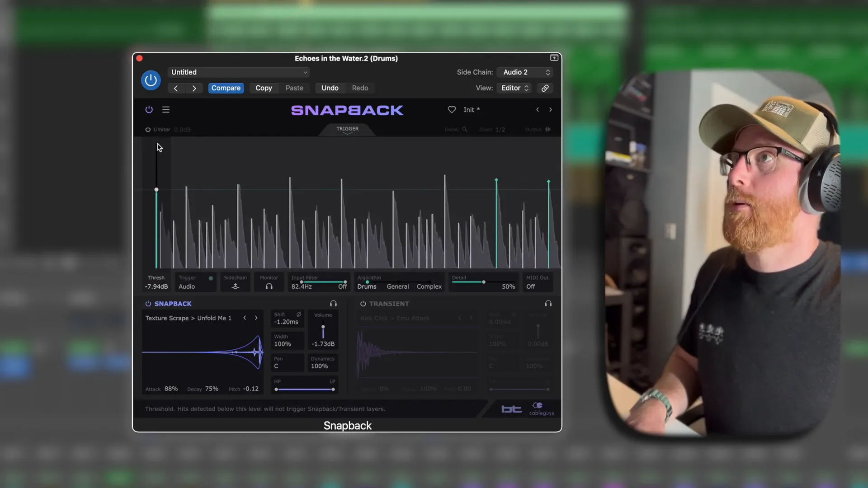Click the Decay 75% value
The image size is (868, 488).
click(212, 389)
